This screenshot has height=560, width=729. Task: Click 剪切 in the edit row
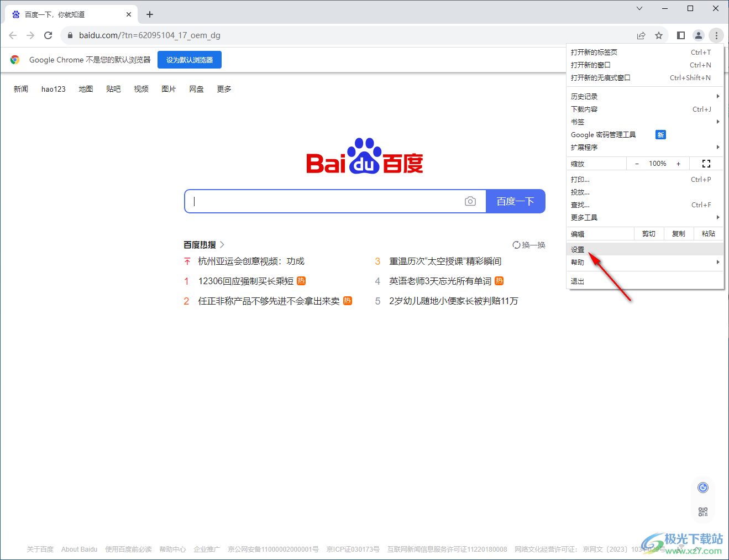click(x=649, y=234)
